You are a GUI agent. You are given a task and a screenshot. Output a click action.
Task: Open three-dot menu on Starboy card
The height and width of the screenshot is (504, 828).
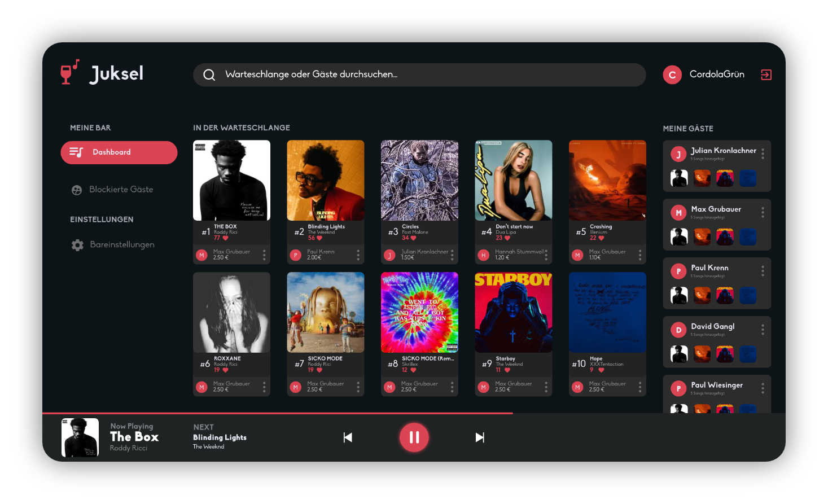coord(546,387)
